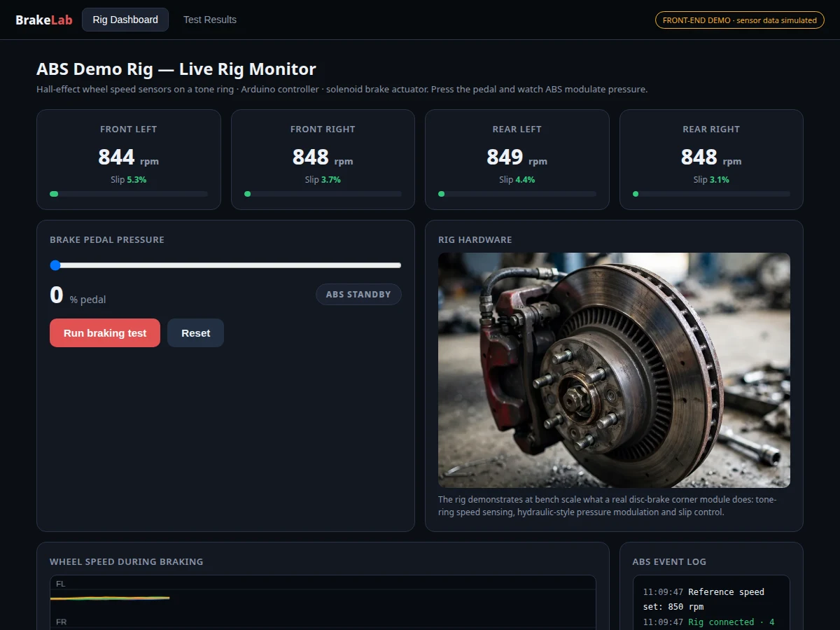Click the brake pedal pressure slider handle
The image size is (840, 630).
pos(55,265)
